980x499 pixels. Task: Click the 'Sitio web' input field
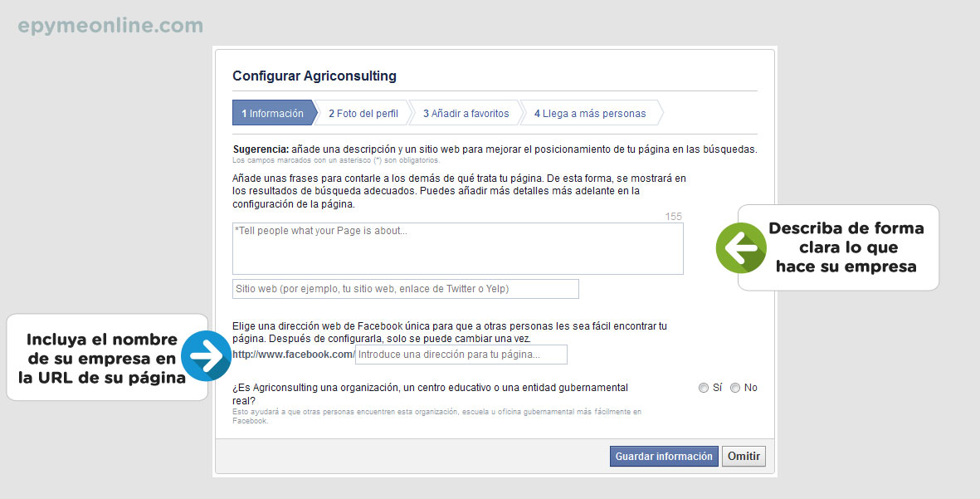pyautogui.click(x=405, y=288)
